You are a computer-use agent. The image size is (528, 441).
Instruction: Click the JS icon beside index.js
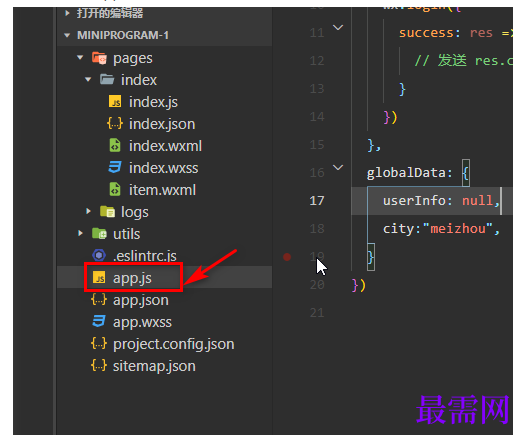coord(115,102)
